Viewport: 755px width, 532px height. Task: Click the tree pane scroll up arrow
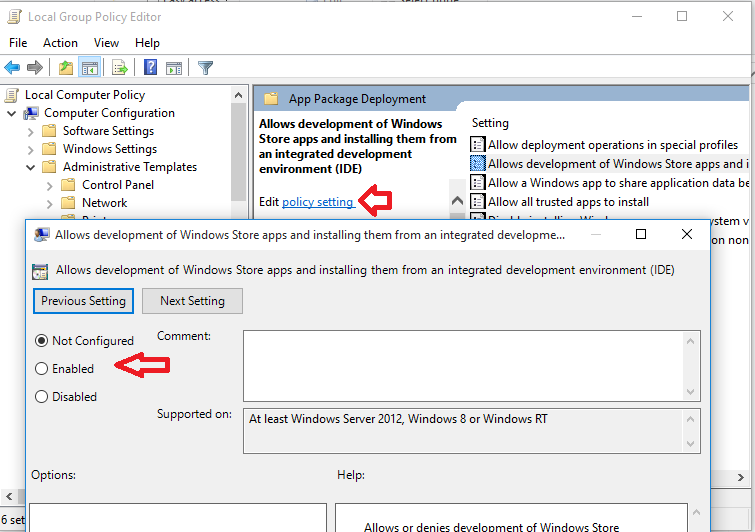(238, 95)
